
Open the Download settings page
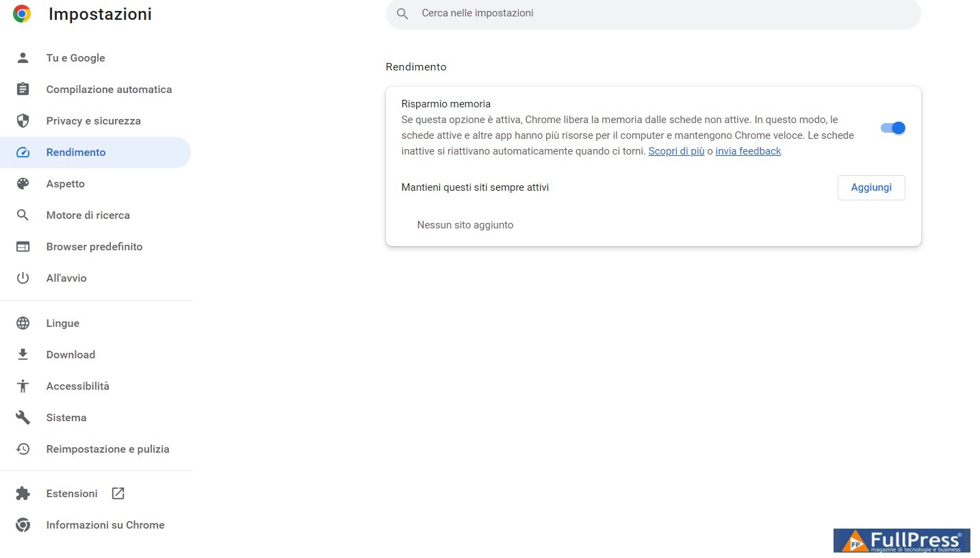(x=70, y=355)
